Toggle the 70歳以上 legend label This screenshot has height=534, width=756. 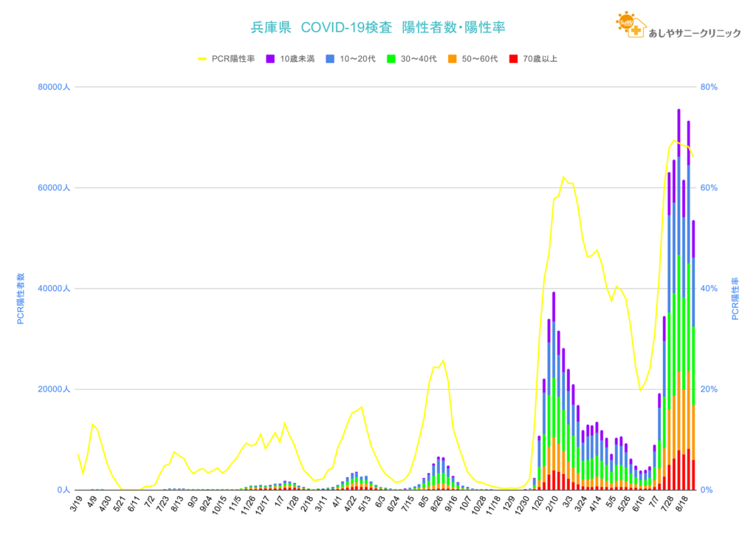(540, 58)
